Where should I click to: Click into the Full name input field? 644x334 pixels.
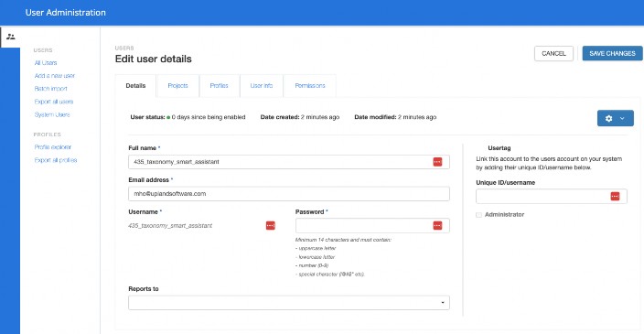(x=289, y=162)
